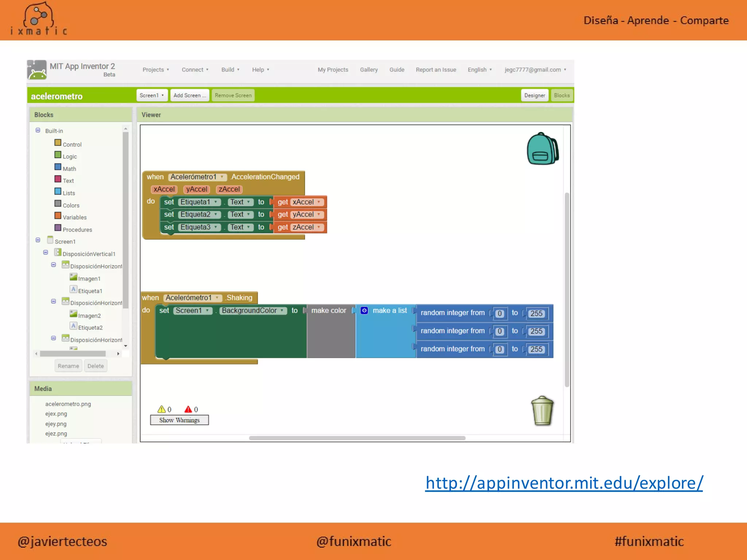747x560 pixels.
Task: Open the Build menu
Action: click(x=230, y=70)
